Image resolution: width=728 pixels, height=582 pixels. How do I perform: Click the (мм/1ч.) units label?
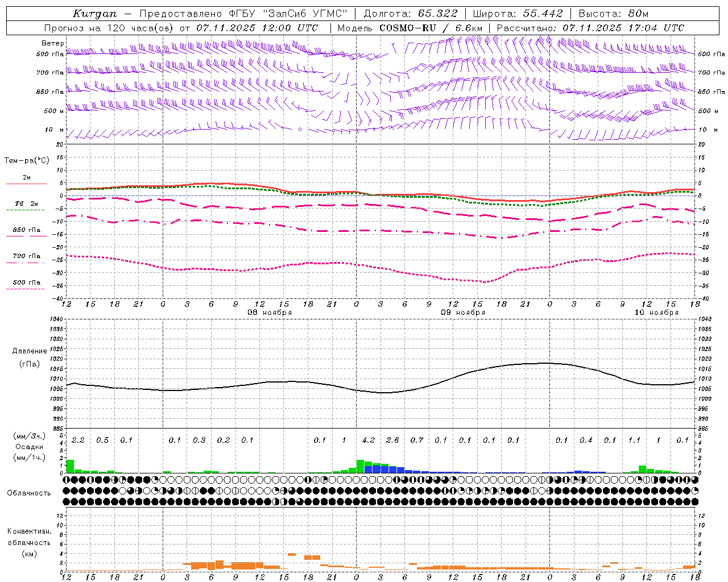[x=30, y=458]
